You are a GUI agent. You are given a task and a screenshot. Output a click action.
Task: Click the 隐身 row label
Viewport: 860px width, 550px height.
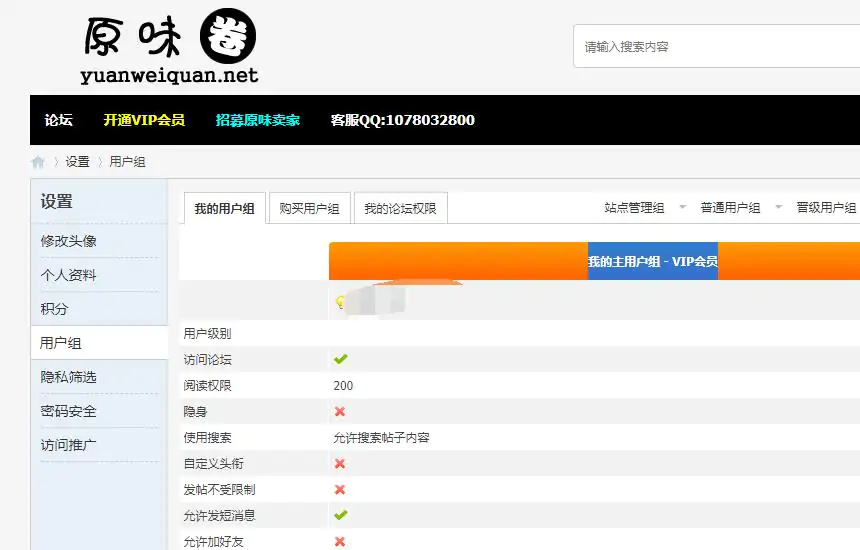(195, 411)
